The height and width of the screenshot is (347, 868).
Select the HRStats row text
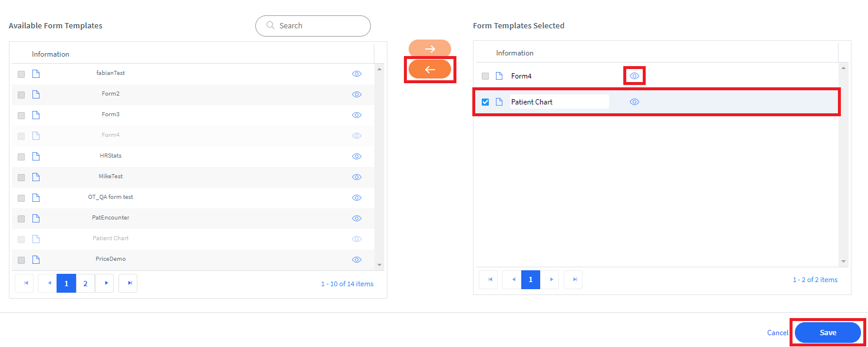pyautogui.click(x=111, y=156)
